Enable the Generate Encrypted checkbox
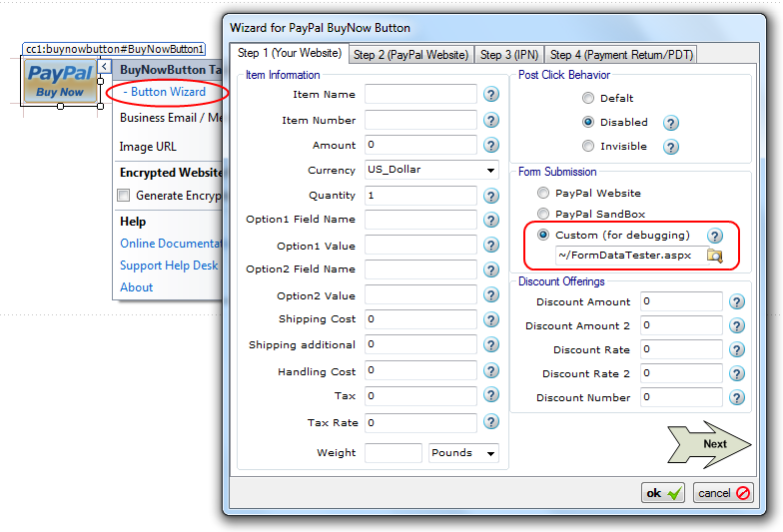The width and height of the screenshot is (783, 532). click(x=124, y=196)
